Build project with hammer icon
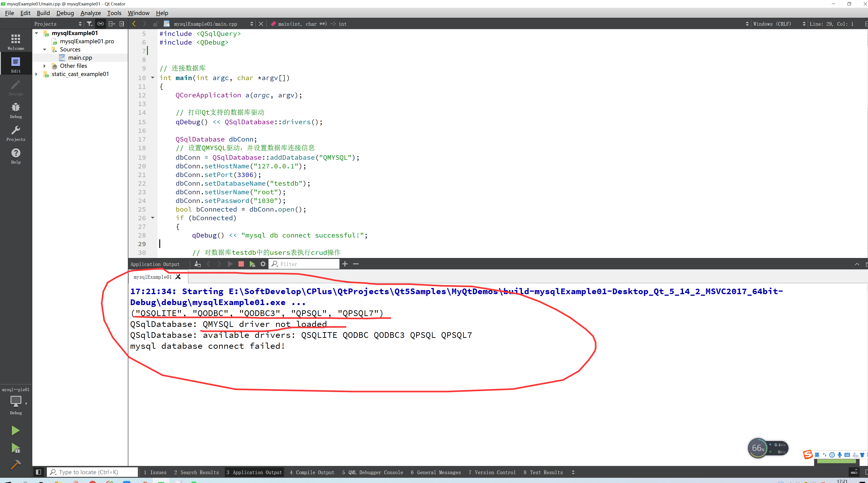 pyautogui.click(x=15, y=465)
